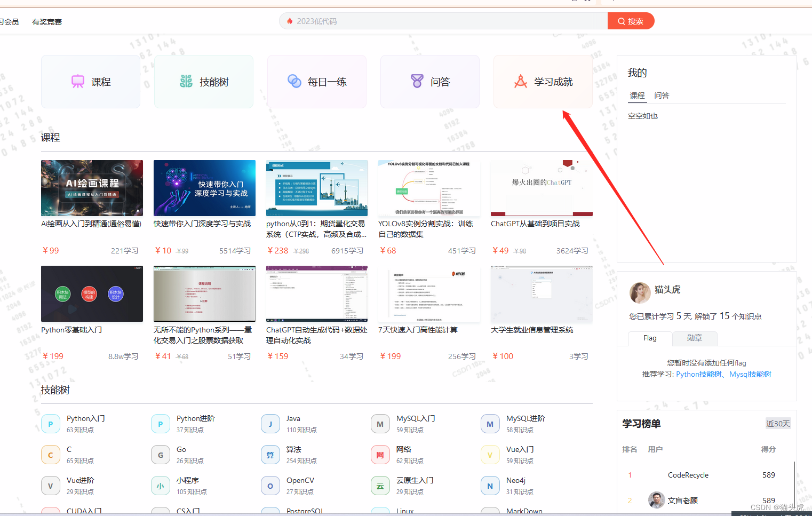Screen dimensions: 812x516
Task: Click the Python入门 P badge icon
Action: (51, 424)
